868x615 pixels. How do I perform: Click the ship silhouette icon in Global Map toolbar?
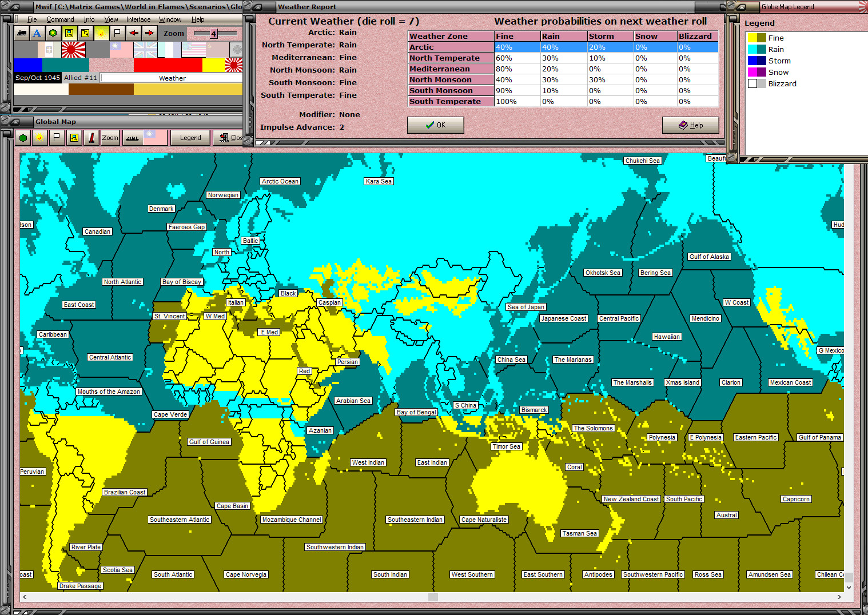point(132,138)
